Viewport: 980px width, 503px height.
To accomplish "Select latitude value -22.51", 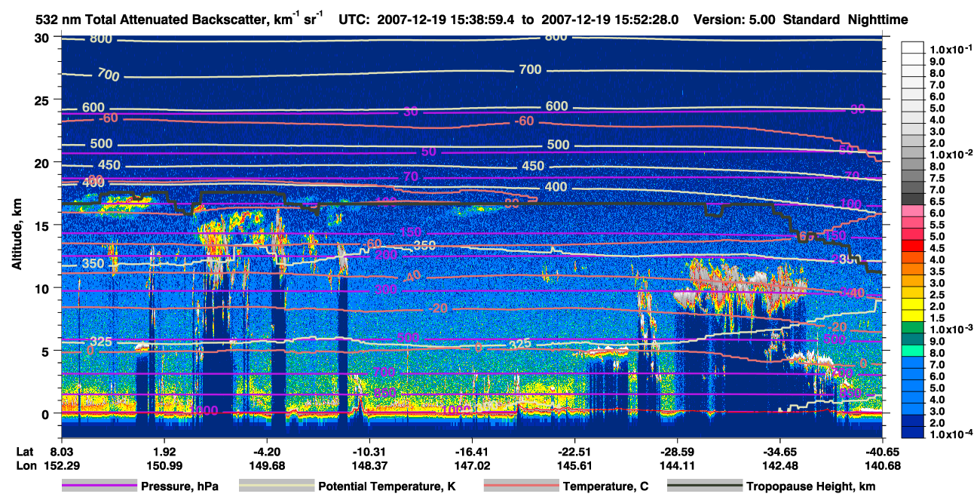I will (x=574, y=452).
